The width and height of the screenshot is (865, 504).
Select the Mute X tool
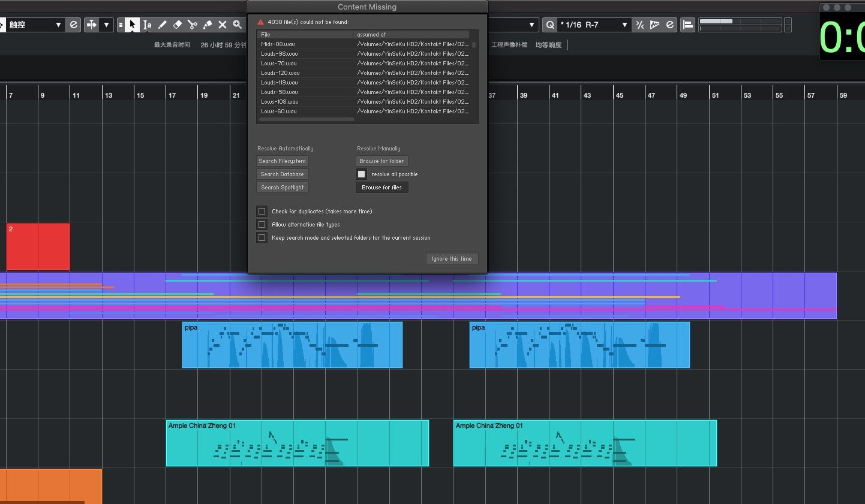point(222,25)
